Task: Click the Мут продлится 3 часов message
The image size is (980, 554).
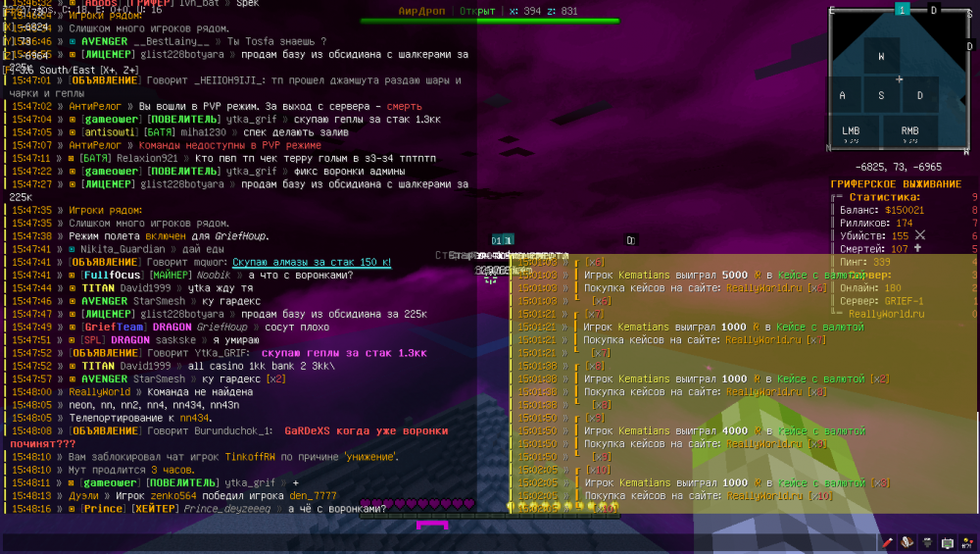Action: click(x=132, y=470)
